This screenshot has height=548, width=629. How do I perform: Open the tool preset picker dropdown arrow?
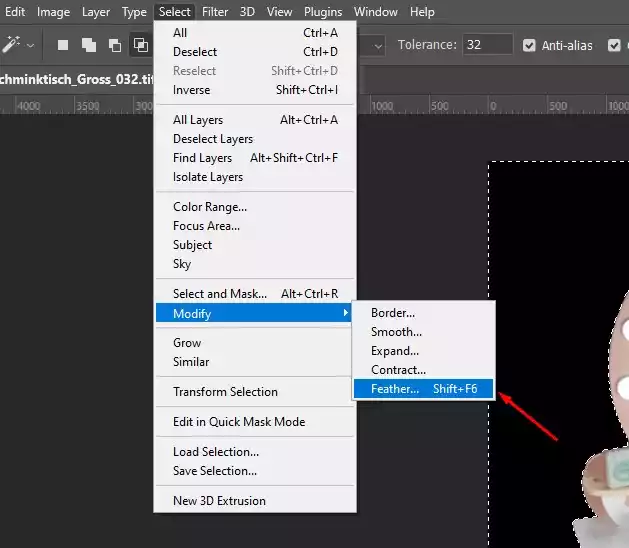(x=31, y=45)
